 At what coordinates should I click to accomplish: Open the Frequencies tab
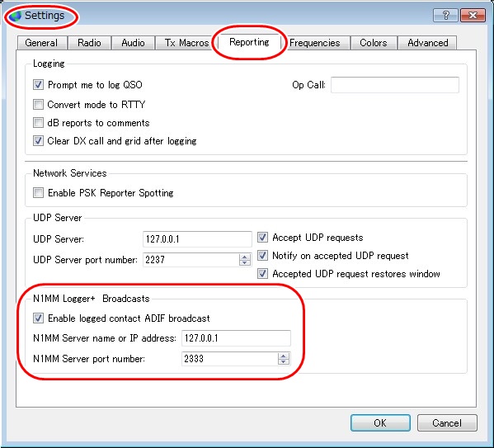click(315, 43)
